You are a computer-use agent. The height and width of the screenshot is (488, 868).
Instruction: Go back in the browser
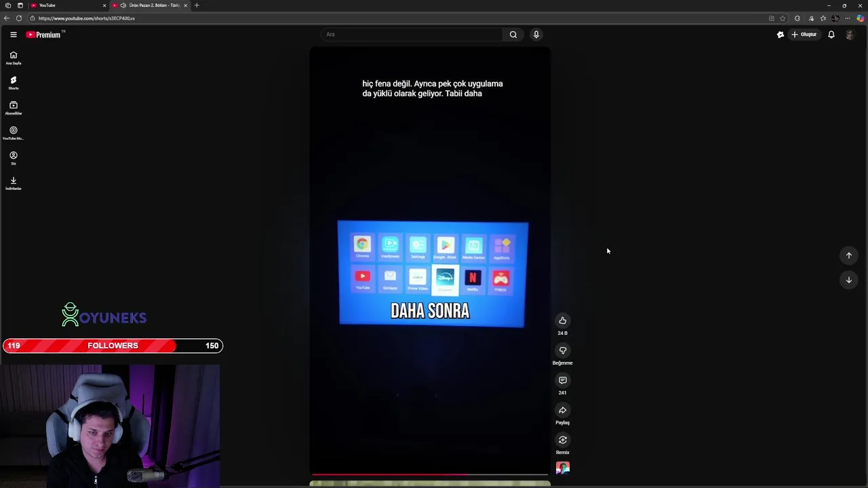[x=7, y=18]
